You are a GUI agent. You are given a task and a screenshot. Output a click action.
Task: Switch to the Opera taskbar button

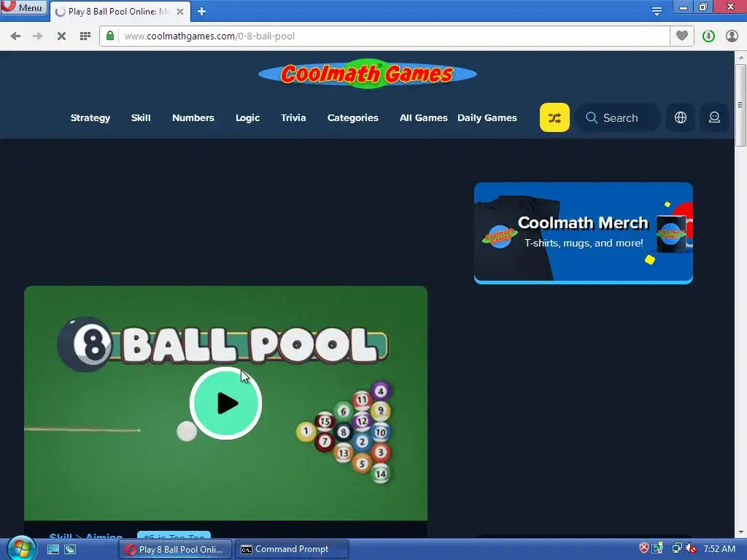(175, 550)
